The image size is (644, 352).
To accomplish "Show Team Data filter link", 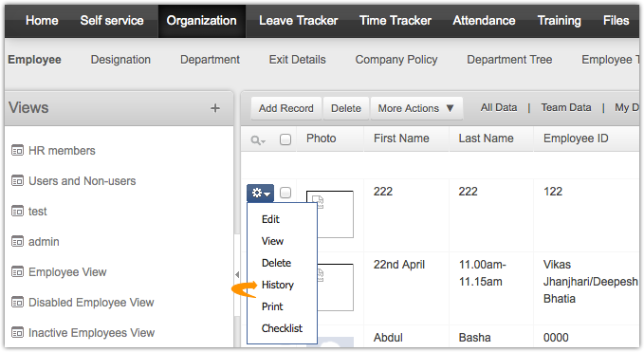I will [x=566, y=107].
